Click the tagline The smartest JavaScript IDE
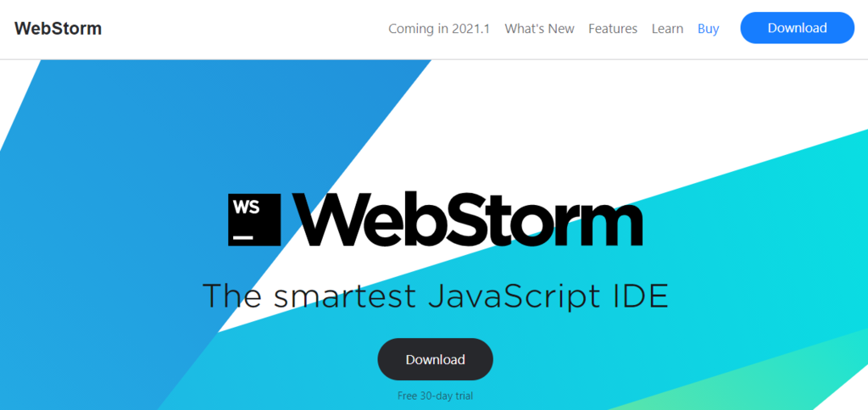 coord(435,296)
